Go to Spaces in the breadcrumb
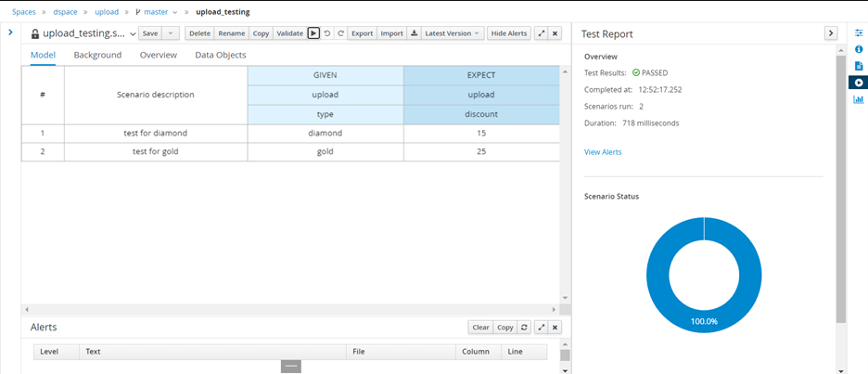This screenshot has height=374, width=868. point(24,12)
